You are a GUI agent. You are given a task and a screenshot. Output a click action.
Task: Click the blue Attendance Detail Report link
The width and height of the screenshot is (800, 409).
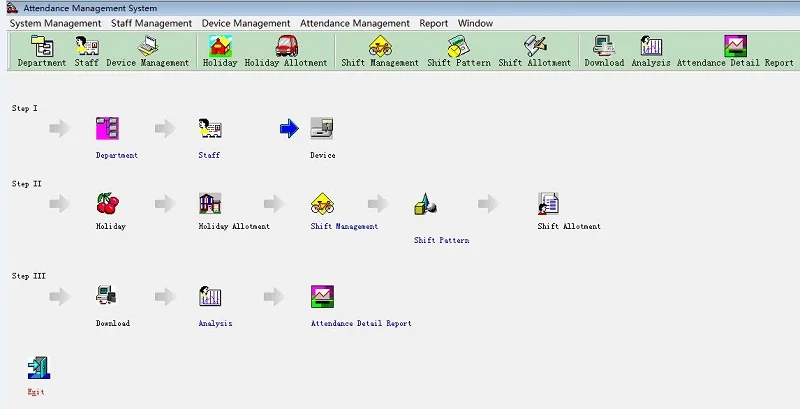pos(361,323)
